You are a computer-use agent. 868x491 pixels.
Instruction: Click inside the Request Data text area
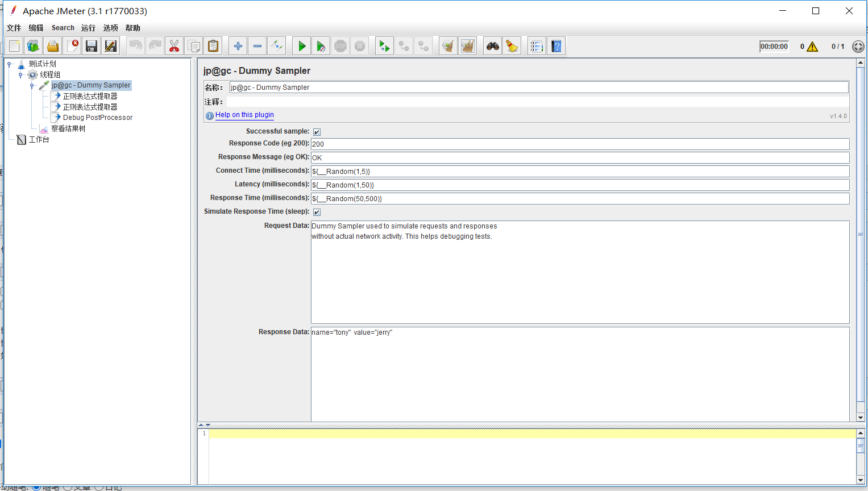pos(580,272)
